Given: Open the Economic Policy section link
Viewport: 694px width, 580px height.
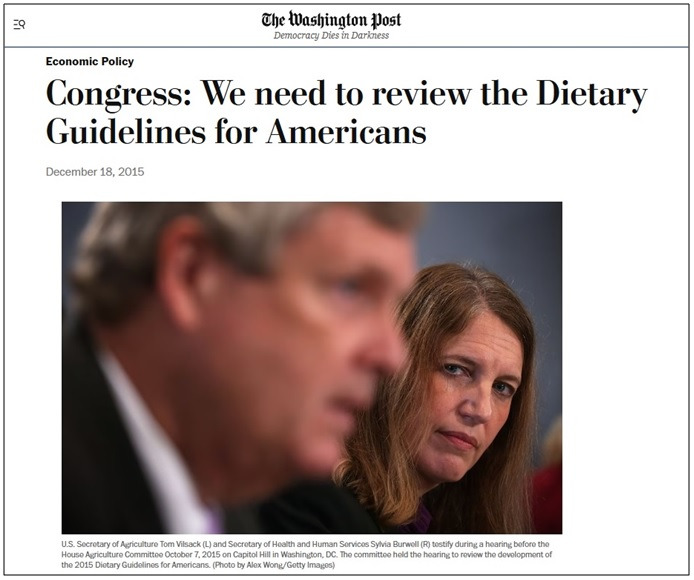Looking at the screenshot, I should click(89, 62).
